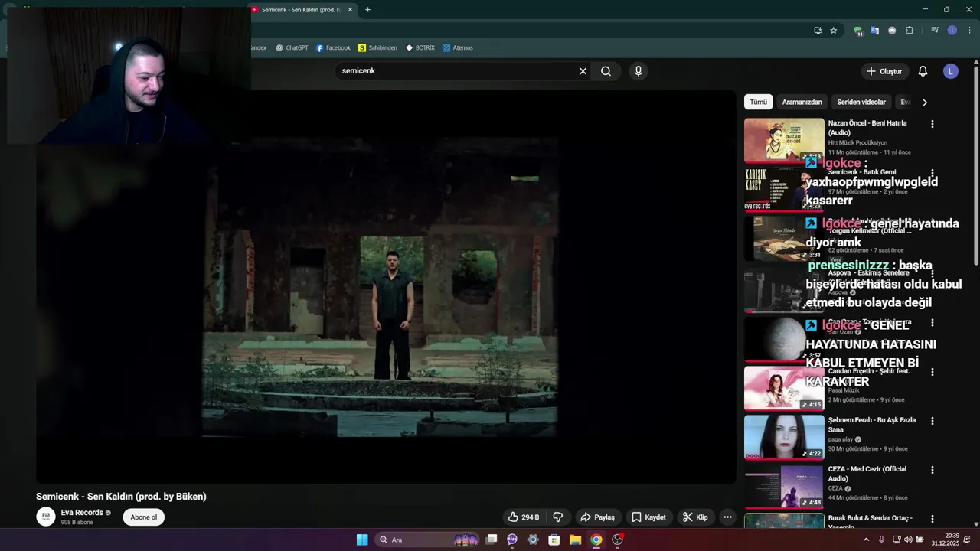Screen dimensions: 980x551
Task: Open the media controls music-note icon
Action: [935, 31]
